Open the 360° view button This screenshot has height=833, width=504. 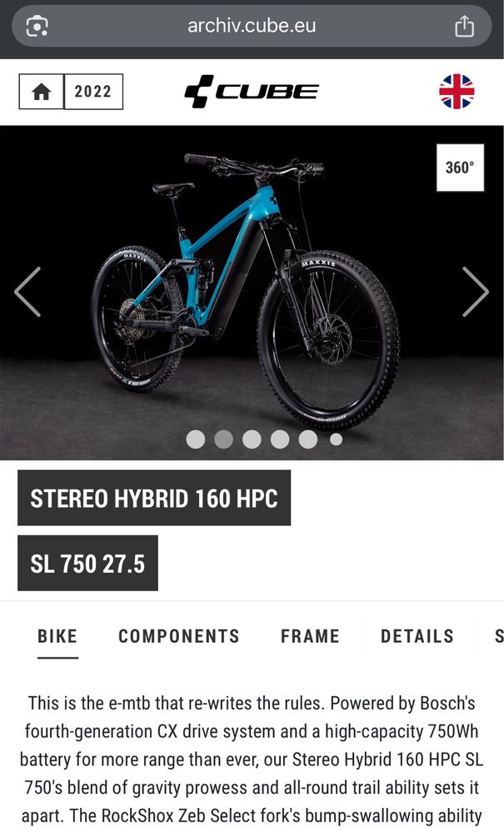pyautogui.click(x=460, y=168)
